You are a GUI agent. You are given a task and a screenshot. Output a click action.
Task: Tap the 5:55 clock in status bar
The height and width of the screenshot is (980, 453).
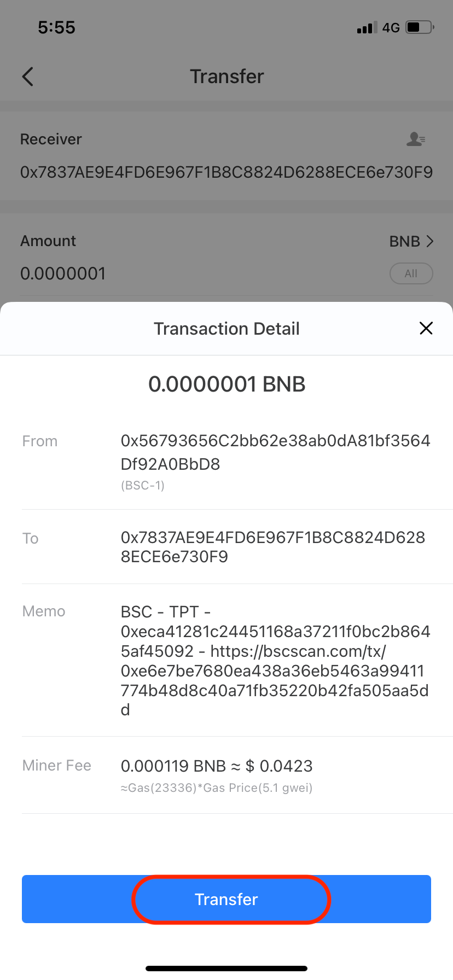pyautogui.click(x=56, y=27)
